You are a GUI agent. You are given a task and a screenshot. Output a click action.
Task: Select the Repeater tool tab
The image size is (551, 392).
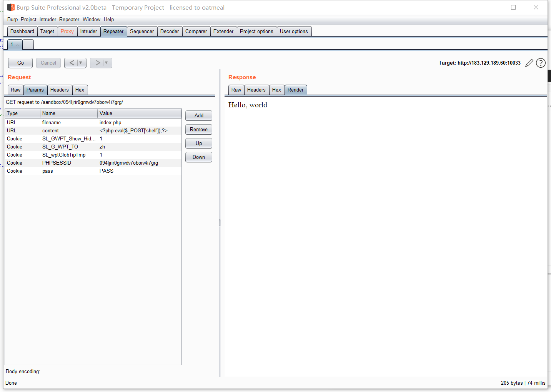click(x=113, y=32)
